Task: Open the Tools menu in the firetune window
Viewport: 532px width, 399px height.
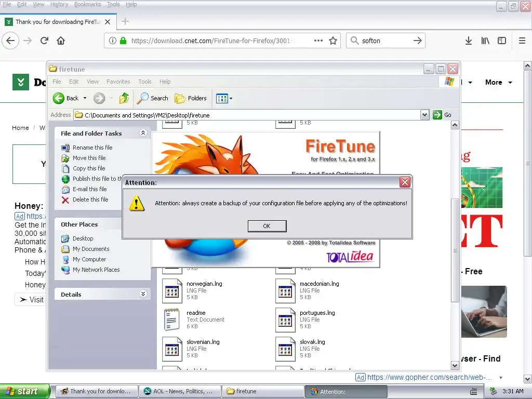Action: pyautogui.click(x=145, y=82)
